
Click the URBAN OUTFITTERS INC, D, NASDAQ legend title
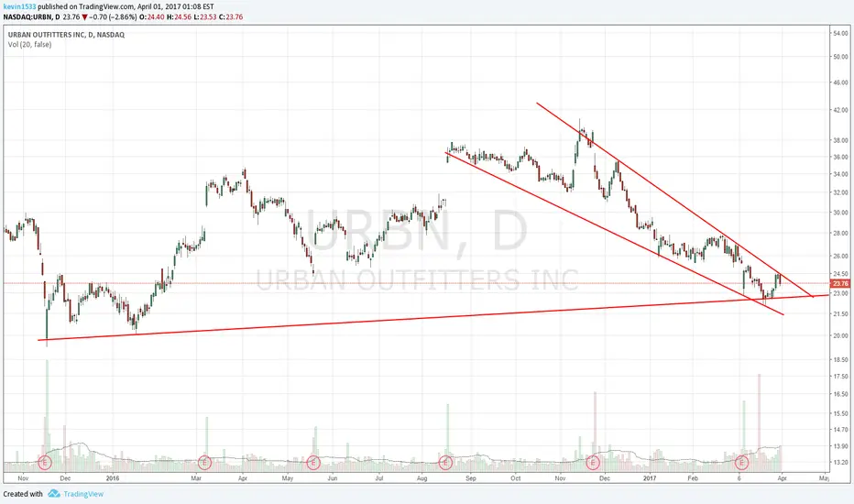[x=66, y=34]
